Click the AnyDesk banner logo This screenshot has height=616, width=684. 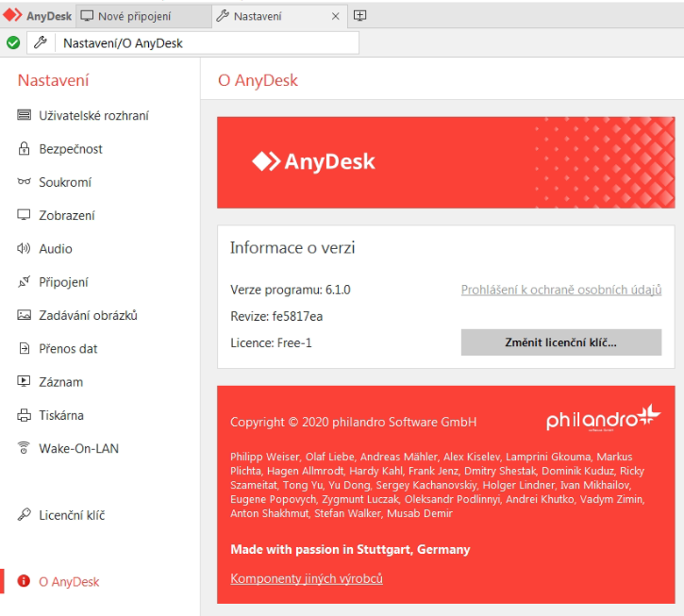click(313, 161)
